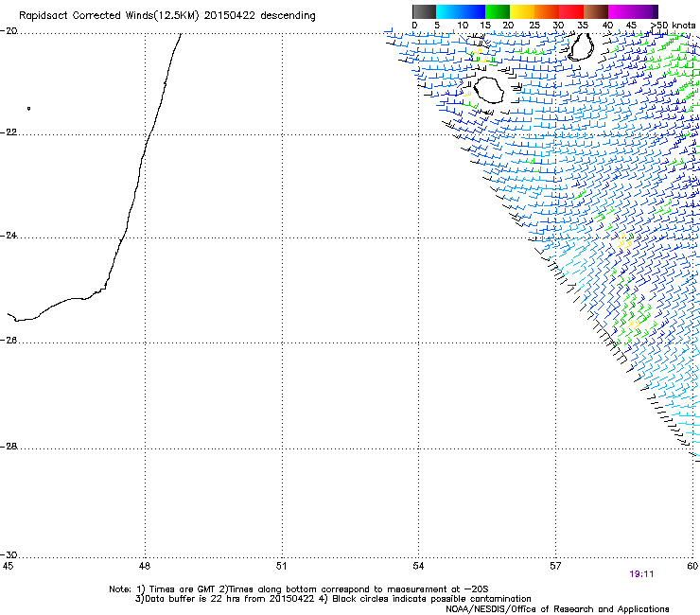Click the '54' longitude axis label

(x=418, y=567)
